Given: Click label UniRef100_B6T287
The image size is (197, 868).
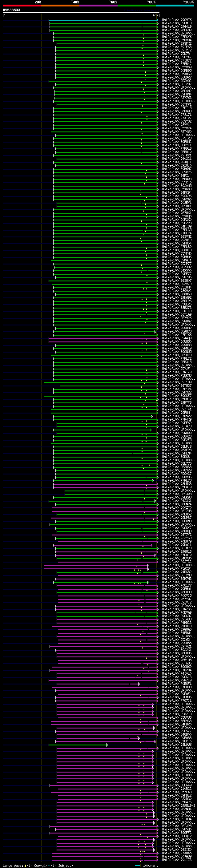Looking at the screenshot, I should tap(177, 84).
